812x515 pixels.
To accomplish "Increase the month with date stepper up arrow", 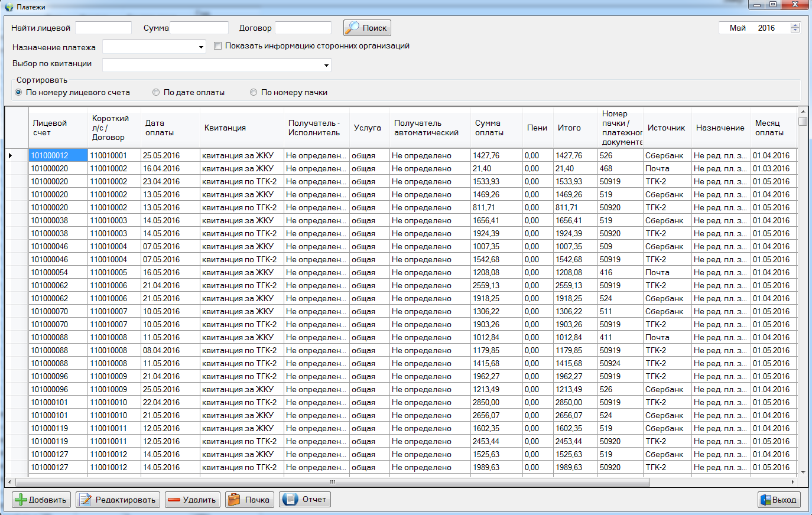I will click(795, 25).
